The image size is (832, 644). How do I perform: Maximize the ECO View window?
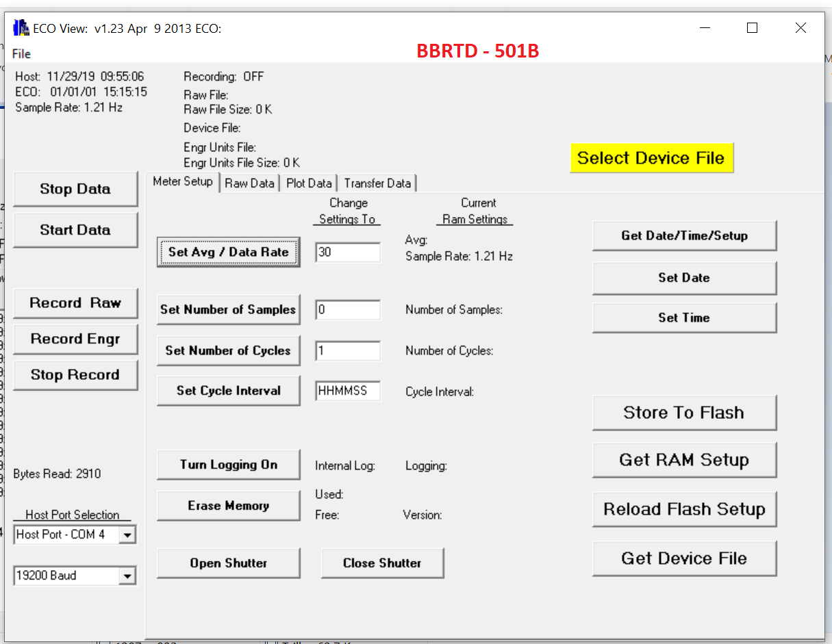(752, 28)
